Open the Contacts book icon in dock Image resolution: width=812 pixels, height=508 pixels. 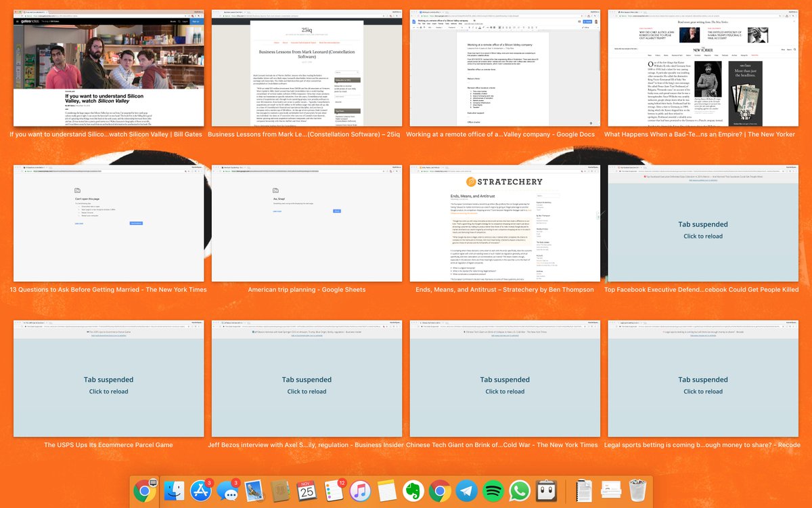(x=280, y=490)
